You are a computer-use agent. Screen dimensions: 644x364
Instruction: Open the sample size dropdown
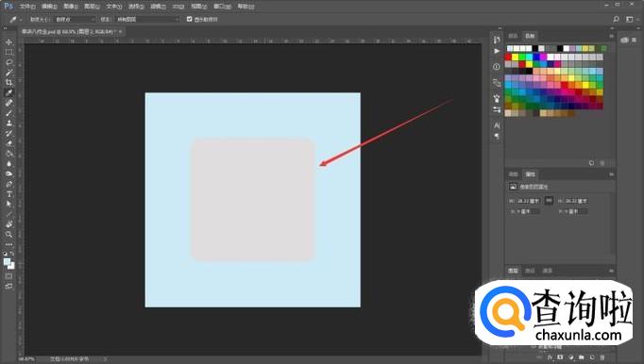pyautogui.click(x=76, y=19)
